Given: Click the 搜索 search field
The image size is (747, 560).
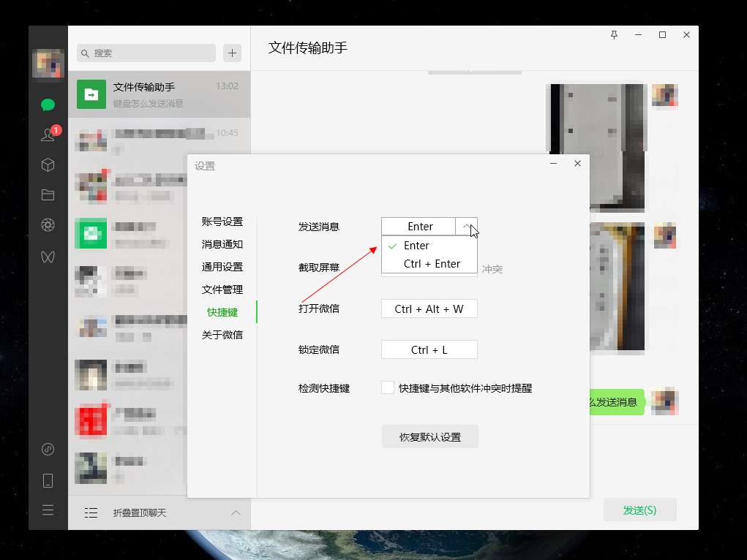Looking at the screenshot, I should tap(146, 53).
